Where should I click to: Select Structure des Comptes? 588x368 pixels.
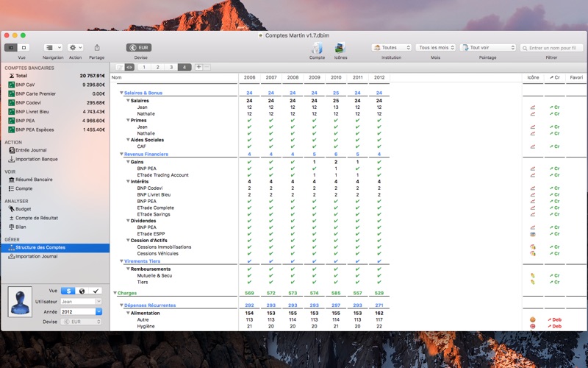56,247
